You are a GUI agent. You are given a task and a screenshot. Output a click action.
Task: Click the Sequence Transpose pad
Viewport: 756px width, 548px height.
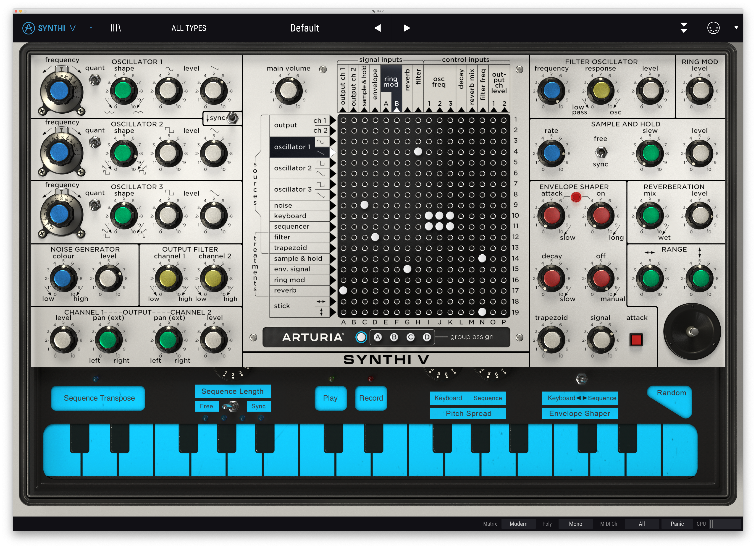(98, 398)
